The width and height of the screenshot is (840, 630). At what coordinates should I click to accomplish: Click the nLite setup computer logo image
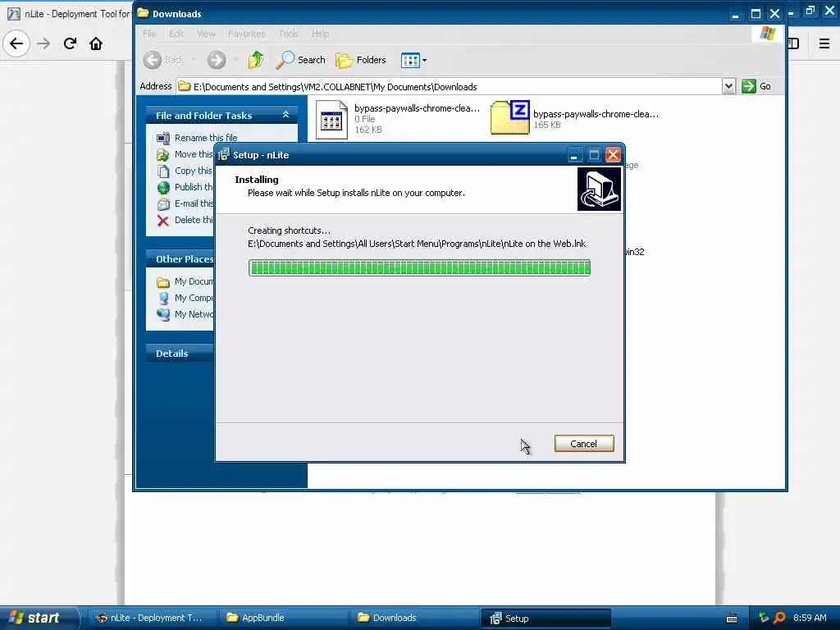pyautogui.click(x=599, y=189)
